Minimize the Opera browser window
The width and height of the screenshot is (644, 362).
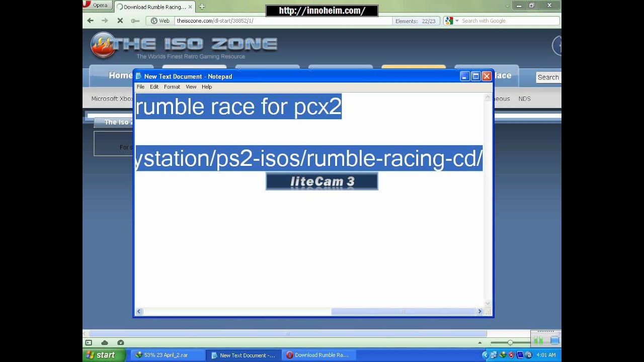coord(518,6)
